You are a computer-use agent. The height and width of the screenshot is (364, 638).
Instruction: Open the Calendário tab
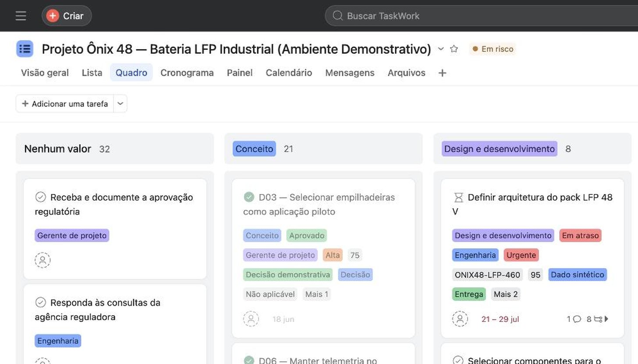pos(289,73)
